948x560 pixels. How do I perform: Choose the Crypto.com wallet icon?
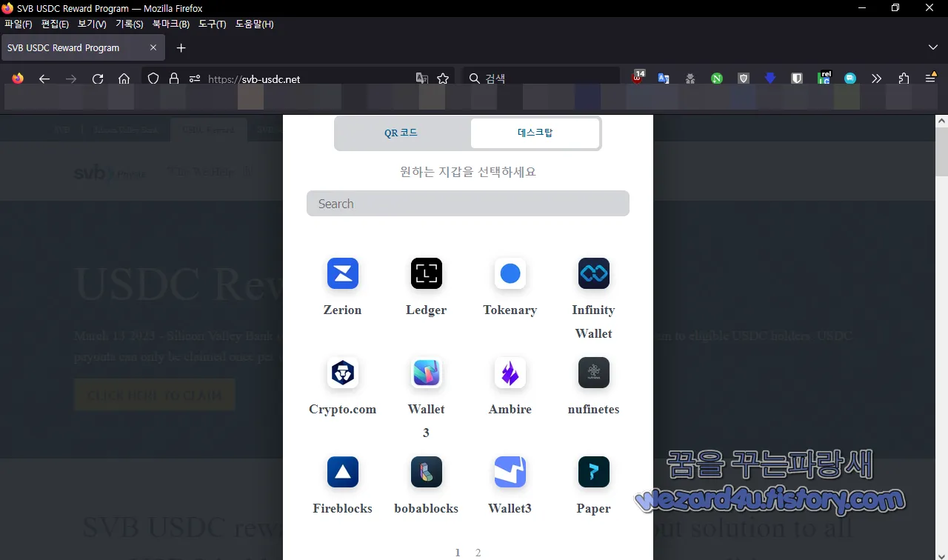(343, 373)
